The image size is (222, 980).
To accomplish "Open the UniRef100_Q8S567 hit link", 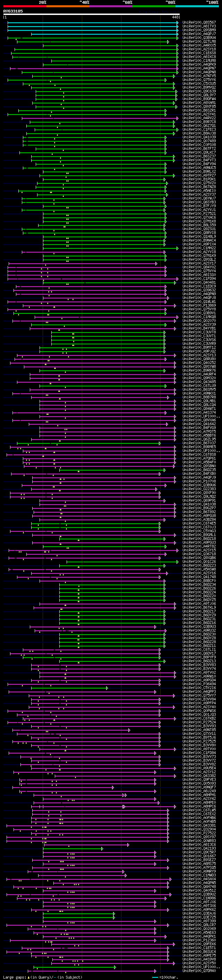I will pyautogui.click(x=199, y=23).
